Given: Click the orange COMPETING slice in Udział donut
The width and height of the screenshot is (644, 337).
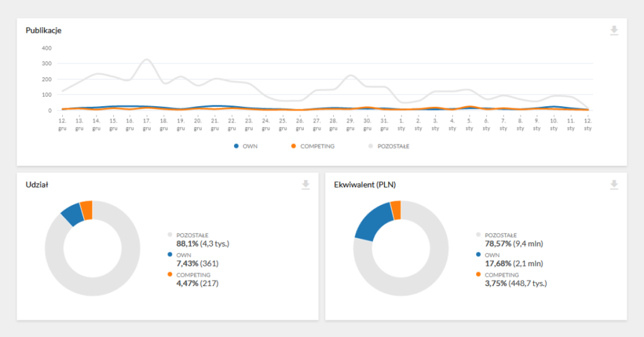Looking at the screenshot, I should (87, 210).
